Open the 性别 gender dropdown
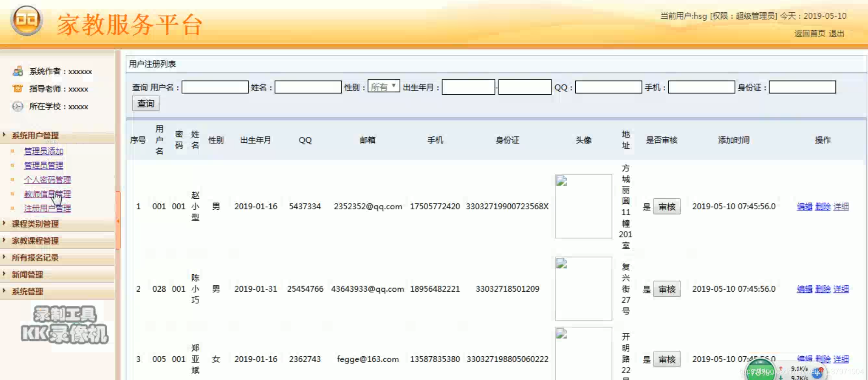This screenshot has height=380, width=868. click(383, 87)
